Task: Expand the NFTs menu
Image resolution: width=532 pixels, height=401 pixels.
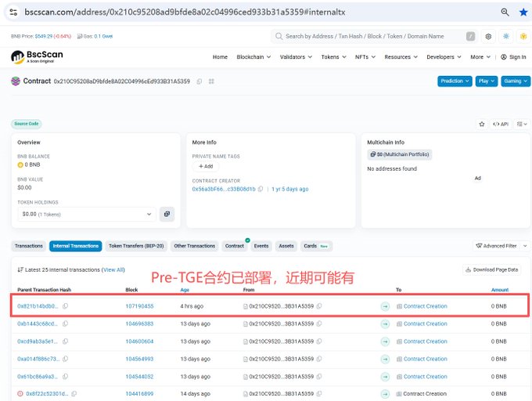Action: point(365,57)
